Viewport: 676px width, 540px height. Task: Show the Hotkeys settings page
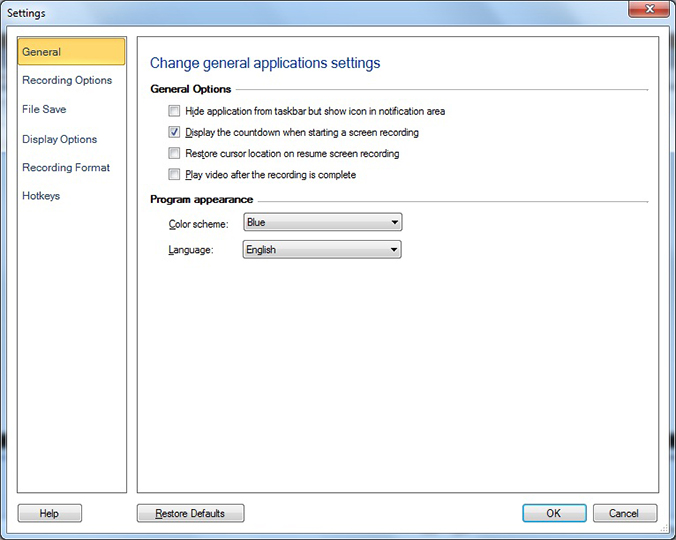(41, 196)
